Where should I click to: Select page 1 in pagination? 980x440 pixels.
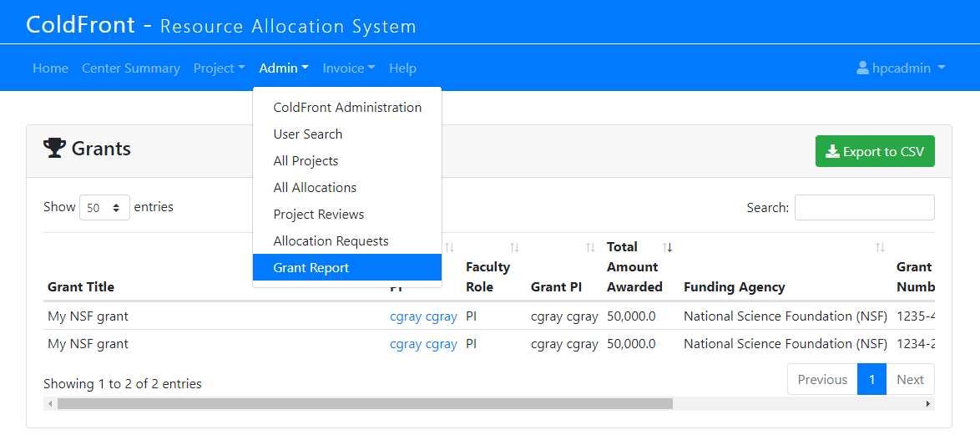tap(871, 379)
